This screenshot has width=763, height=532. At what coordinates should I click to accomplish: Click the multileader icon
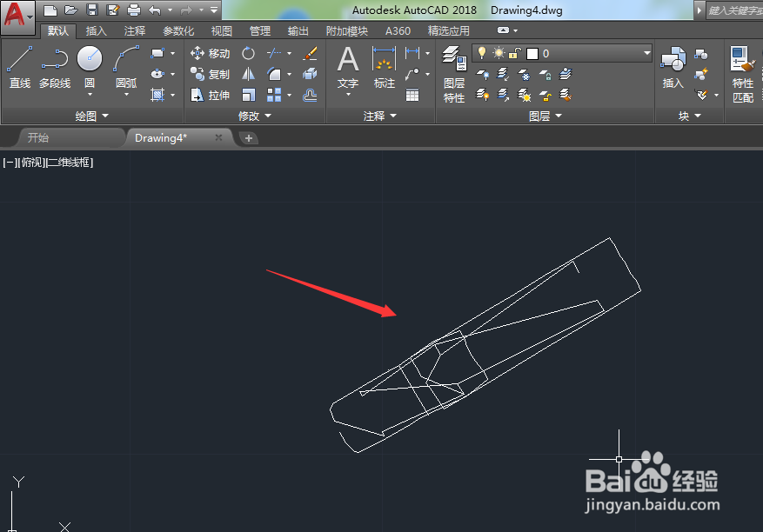pyautogui.click(x=412, y=74)
